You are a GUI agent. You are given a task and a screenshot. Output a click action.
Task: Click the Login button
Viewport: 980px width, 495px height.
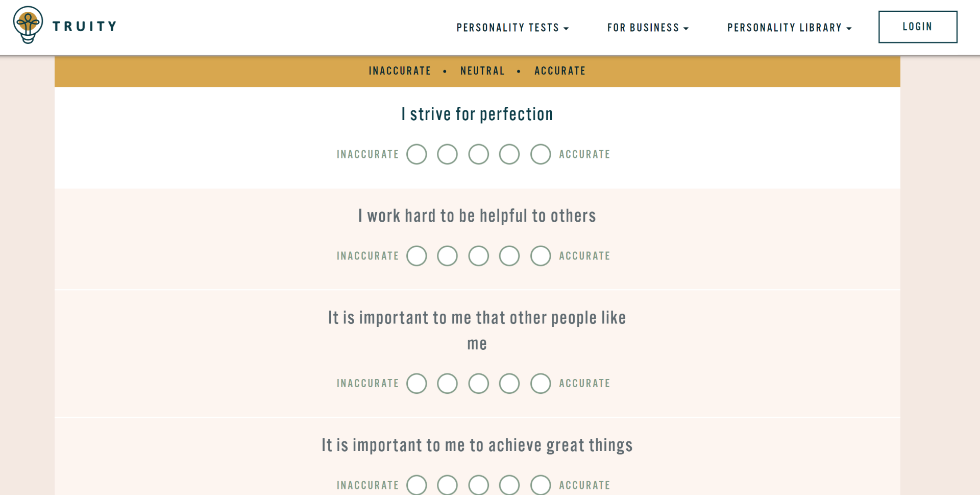[x=917, y=27]
